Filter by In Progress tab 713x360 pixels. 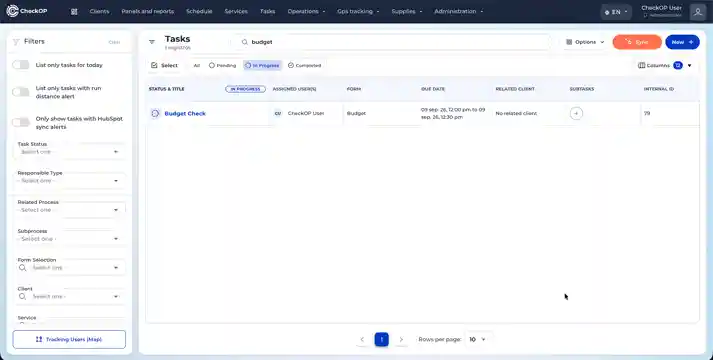pyautogui.click(x=262, y=65)
